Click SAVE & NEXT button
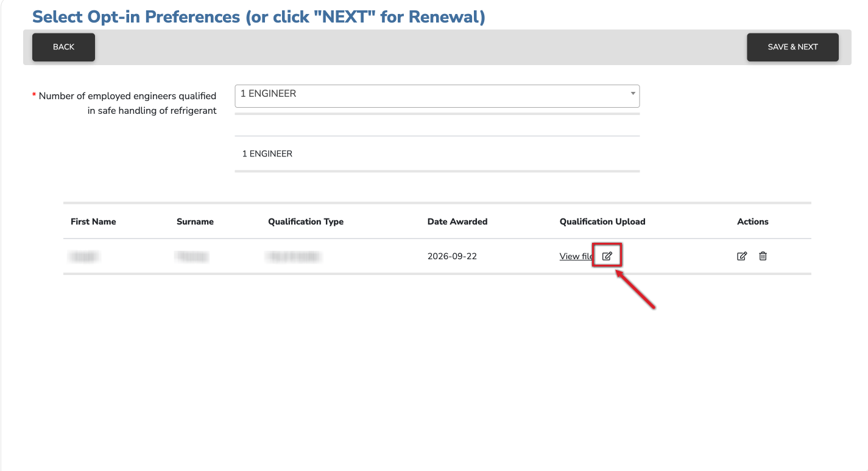The width and height of the screenshot is (868, 471). (x=792, y=47)
